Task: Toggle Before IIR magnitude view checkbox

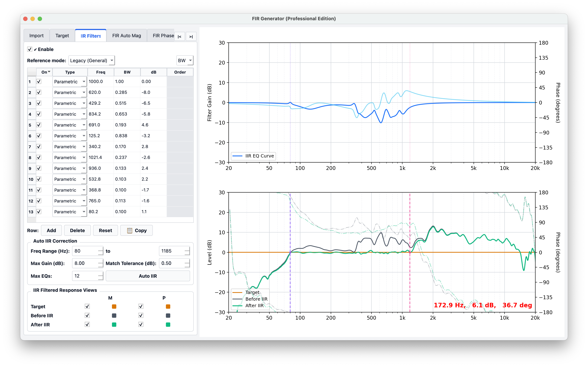Action: click(87, 315)
